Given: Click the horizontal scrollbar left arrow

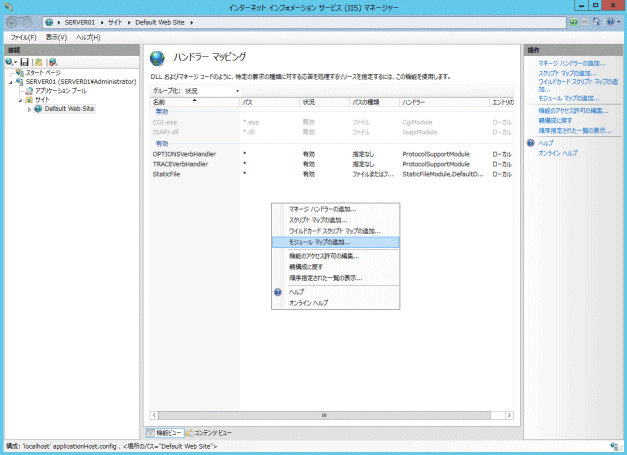Looking at the screenshot, I should pyautogui.click(x=154, y=415).
